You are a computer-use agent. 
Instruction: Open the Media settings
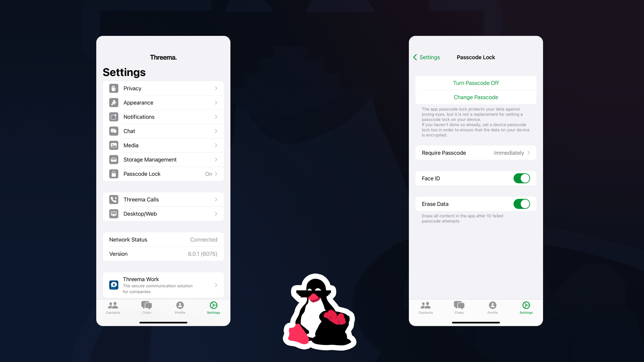click(x=163, y=145)
